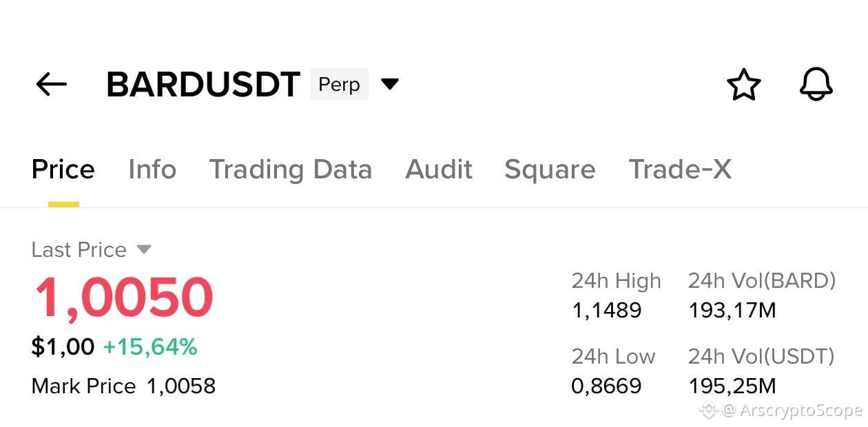Viewport: 868px width, 427px height.
Task: Switch to the Info tab
Action: click(x=152, y=169)
